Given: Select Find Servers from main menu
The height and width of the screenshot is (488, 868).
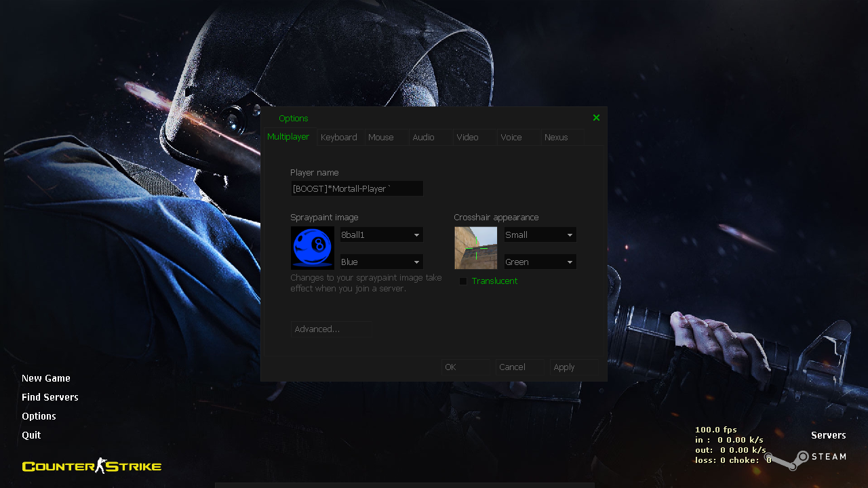Looking at the screenshot, I should pyautogui.click(x=50, y=397).
